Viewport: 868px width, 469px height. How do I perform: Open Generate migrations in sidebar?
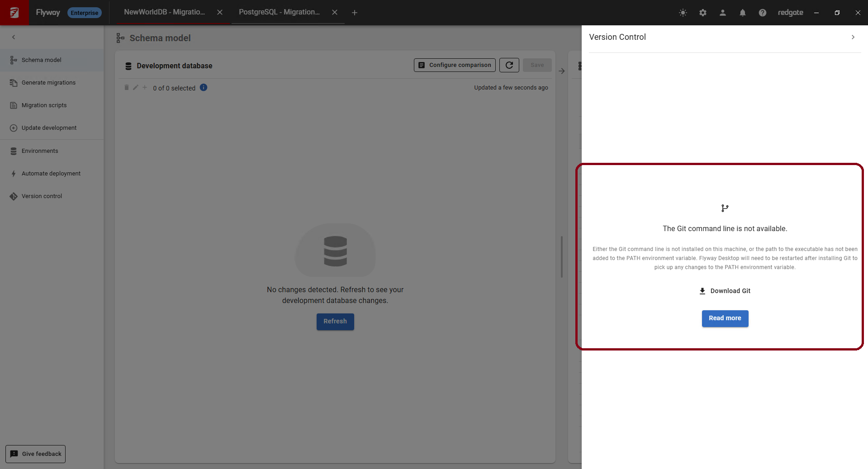click(x=52, y=83)
